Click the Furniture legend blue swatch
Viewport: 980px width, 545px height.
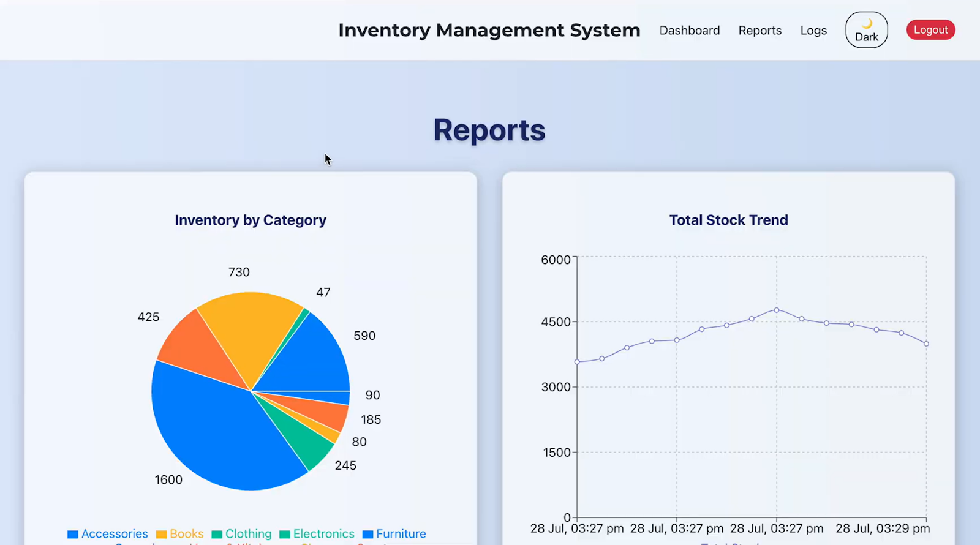tap(368, 534)
